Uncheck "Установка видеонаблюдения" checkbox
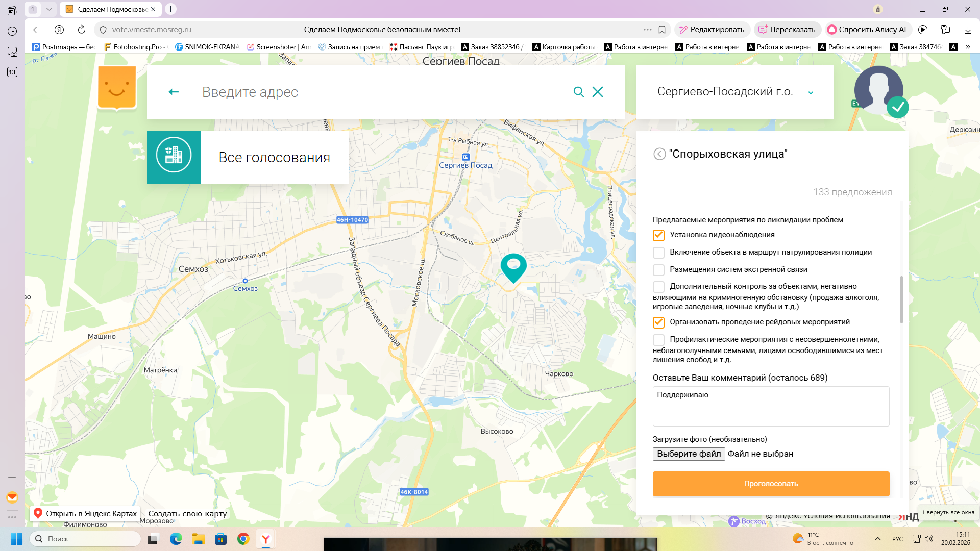The image size is (980, 551). pyautogui.click(x=658, y=235)
